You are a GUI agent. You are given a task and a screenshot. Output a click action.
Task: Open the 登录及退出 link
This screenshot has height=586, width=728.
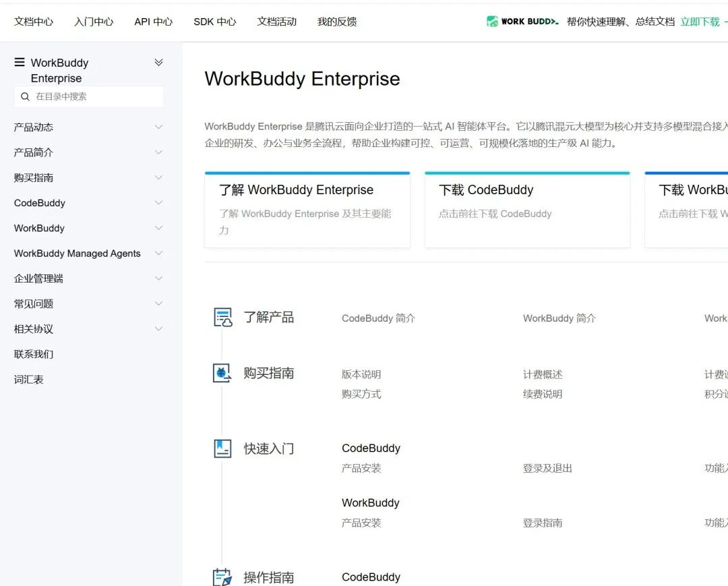pyautogui.click(x=547, y=468)
